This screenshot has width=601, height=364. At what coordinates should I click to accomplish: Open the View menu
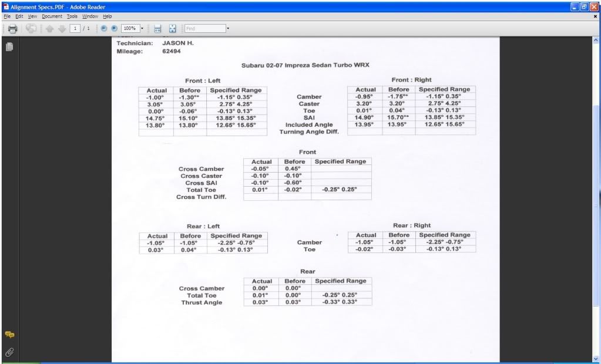[32, 16]
